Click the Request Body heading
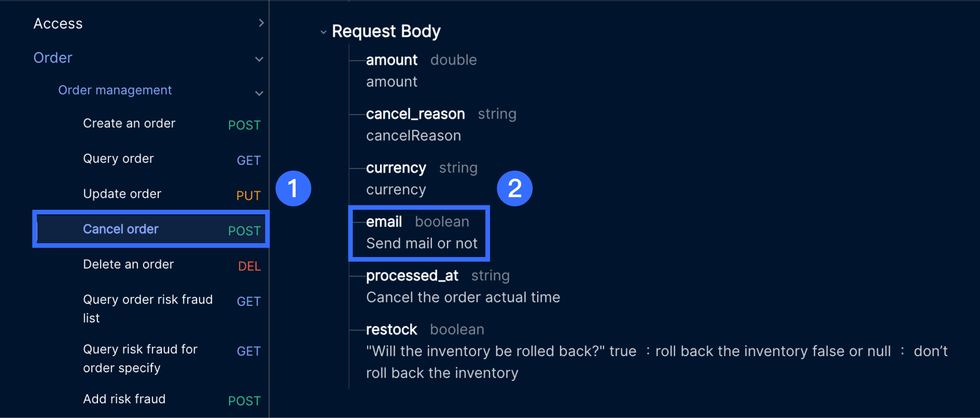Screen dimensions: 980x418 coord(386,31)
